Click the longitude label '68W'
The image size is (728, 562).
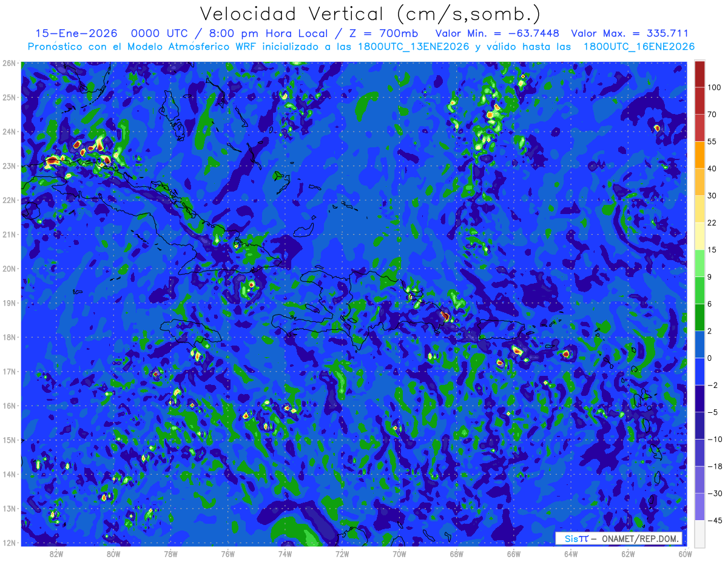click(456, 554)
